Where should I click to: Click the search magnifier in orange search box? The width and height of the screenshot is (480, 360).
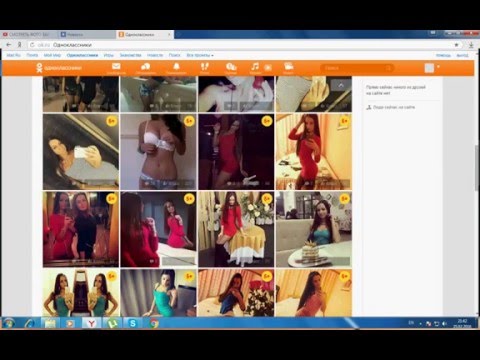click(388, 68)
